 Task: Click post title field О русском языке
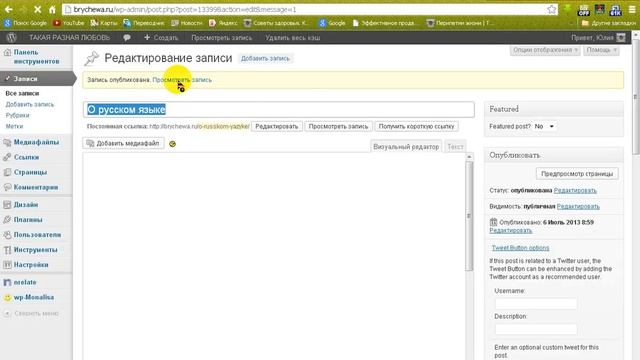point(279,109)
